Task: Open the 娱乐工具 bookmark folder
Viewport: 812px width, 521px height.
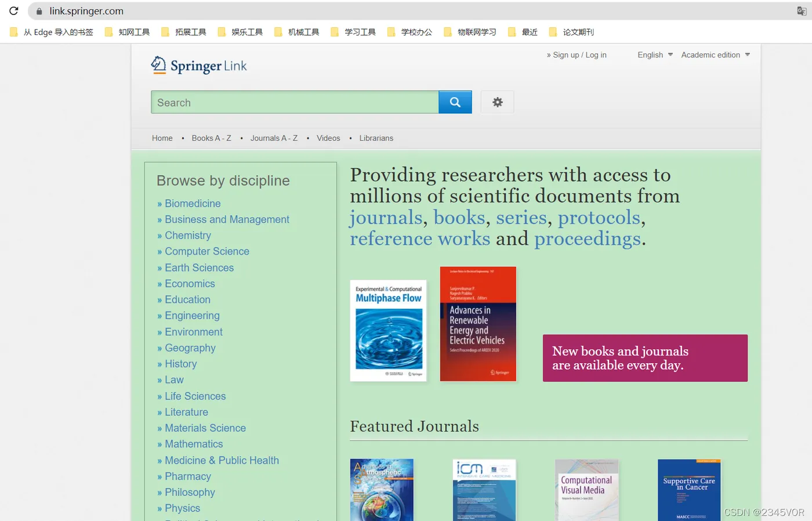Action: coord(240,32)
